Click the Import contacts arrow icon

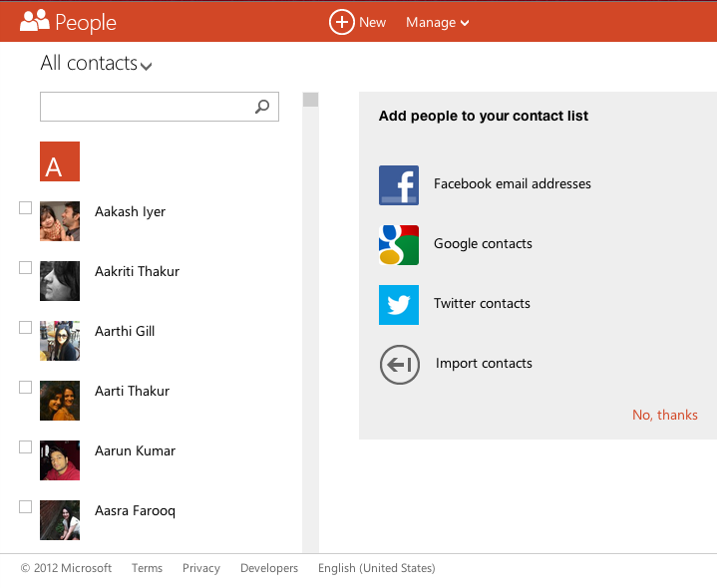(x=400, y=365)
